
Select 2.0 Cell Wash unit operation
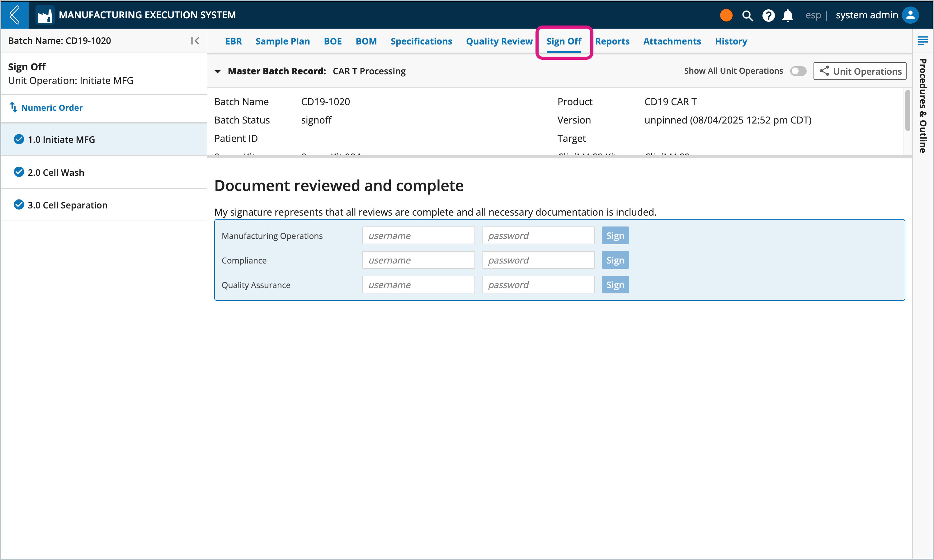pyautogui.click(x=104, y=172)
